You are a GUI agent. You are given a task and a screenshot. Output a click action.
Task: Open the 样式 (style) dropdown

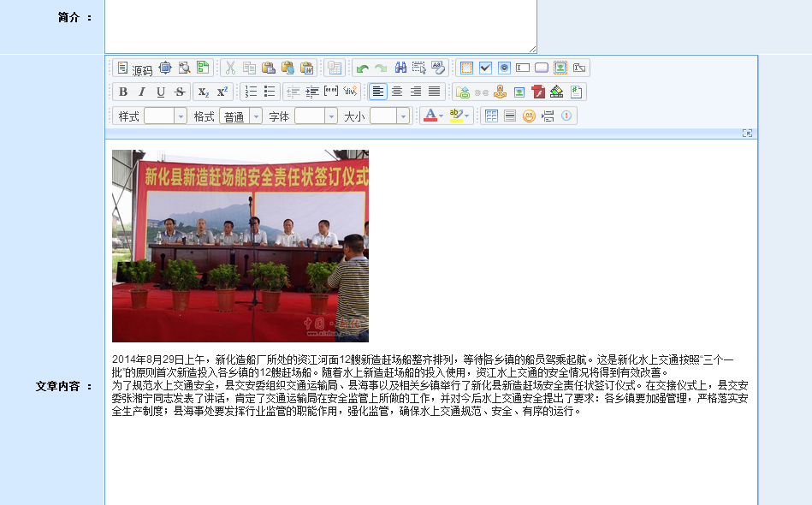165,116
